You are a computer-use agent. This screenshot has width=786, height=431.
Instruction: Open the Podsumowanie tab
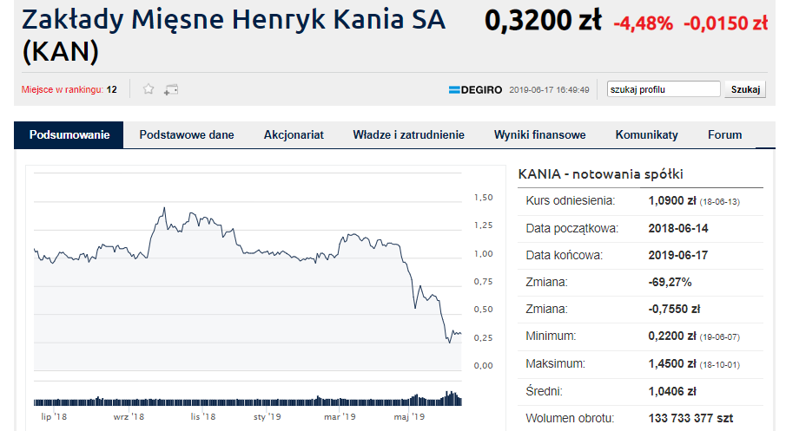click(x=69, y=135)
